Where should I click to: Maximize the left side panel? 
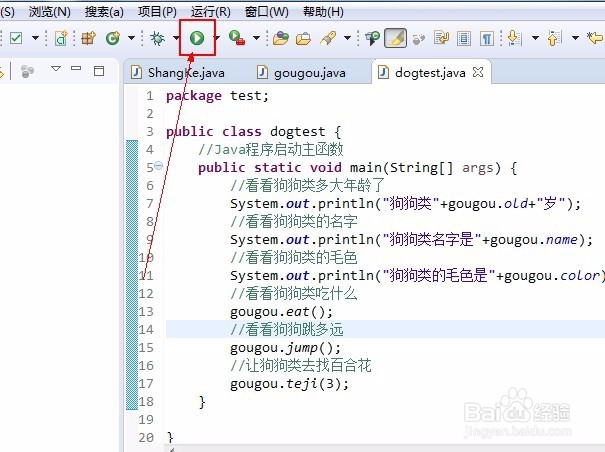pos(99,71)
